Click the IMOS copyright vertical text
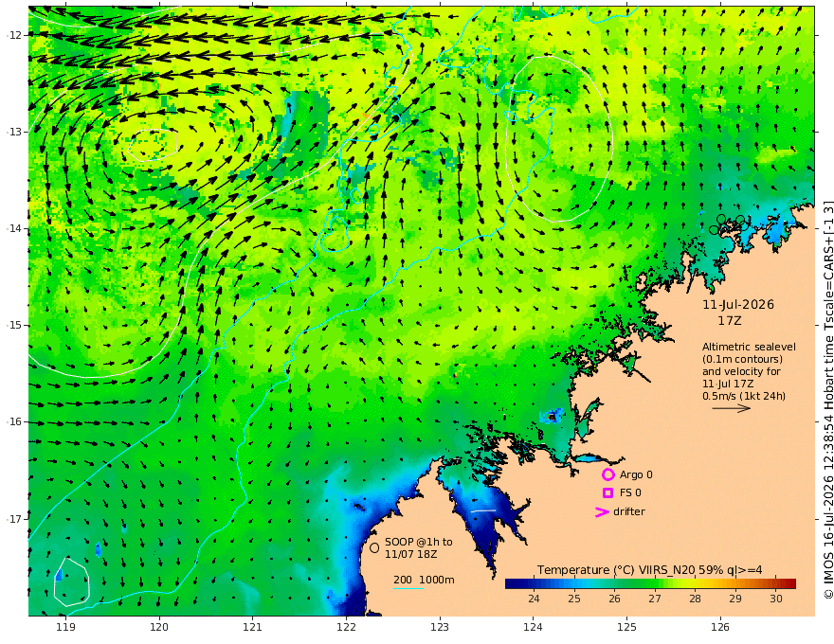834x644 pixels. (828, 400)
